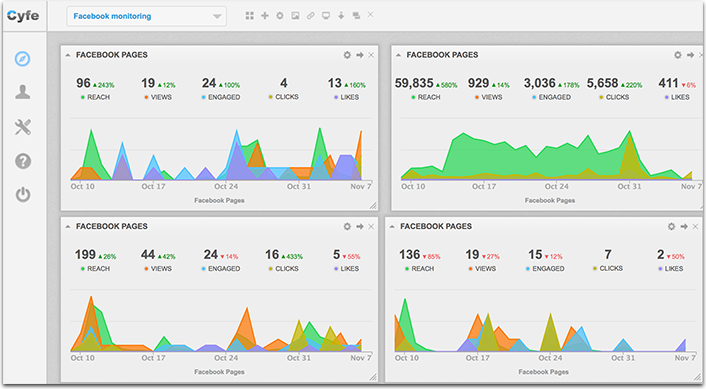
Task: Toggle LIKES legend showing 13 up 160%
Action: pos(346,97)
